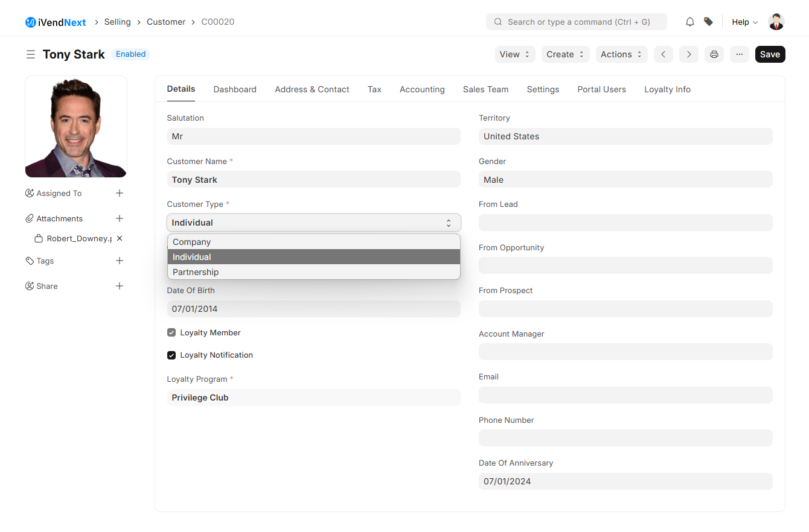Add a tag using plus icon
The height and width of the screenshot is (532, 809).
point(120,261)
